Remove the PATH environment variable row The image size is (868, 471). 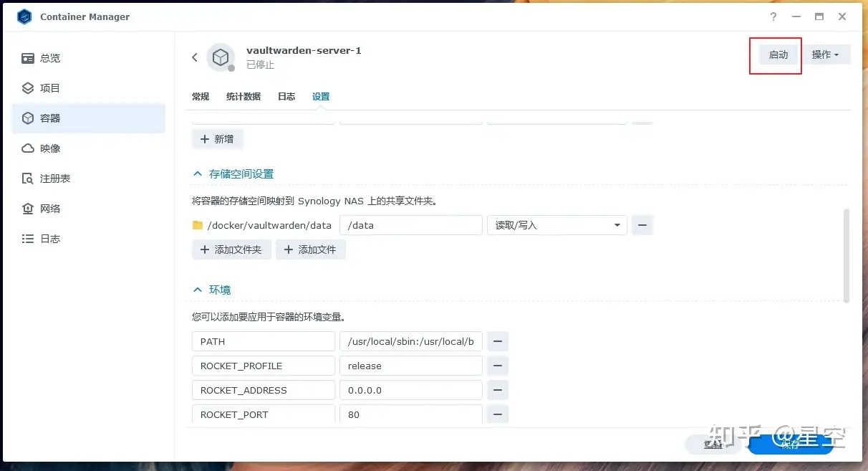tap(497, 341)
